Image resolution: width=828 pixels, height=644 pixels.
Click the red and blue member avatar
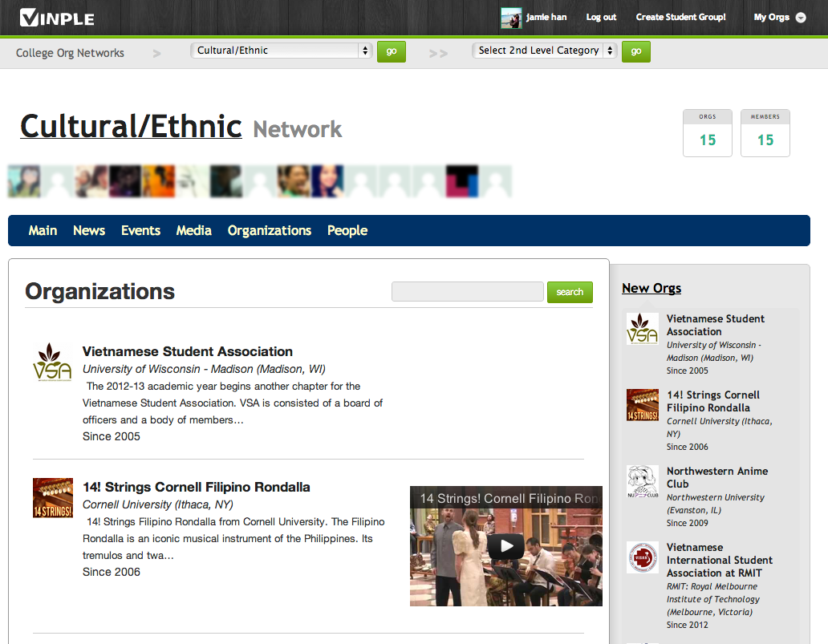pos(462,181)
